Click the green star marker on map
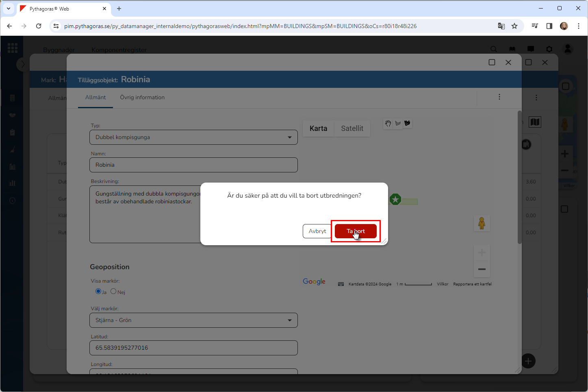 click(x=395, y=199)
